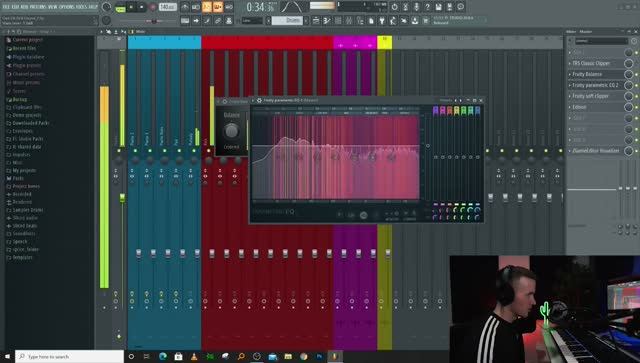Open the Piano roll view icon
The width and height of the screenshot is (640, 363).
click(327, 20)
